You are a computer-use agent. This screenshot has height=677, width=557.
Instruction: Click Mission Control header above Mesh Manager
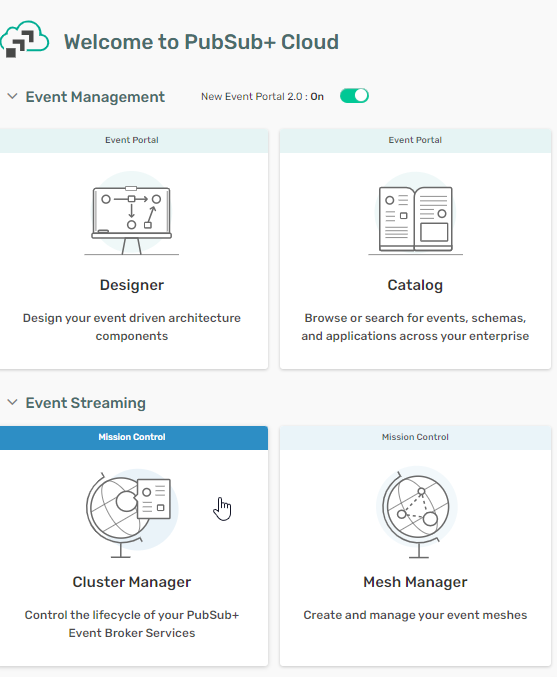[415, 437]
